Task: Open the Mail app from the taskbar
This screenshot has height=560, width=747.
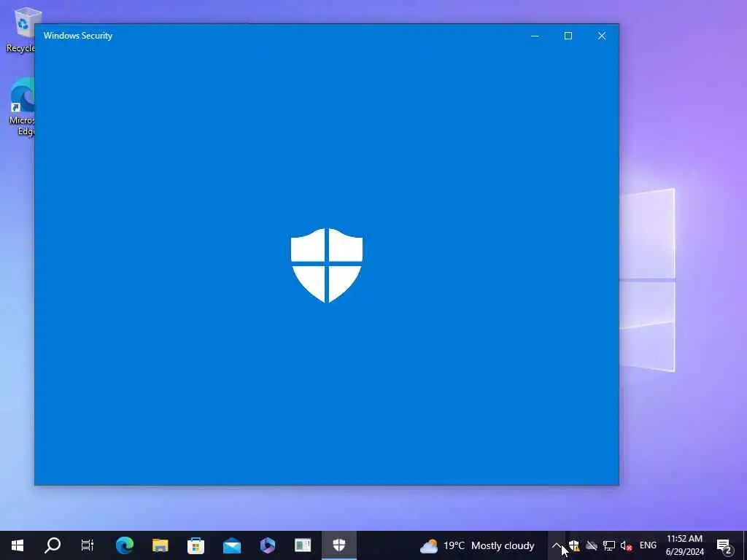Action: click(232, 545)
